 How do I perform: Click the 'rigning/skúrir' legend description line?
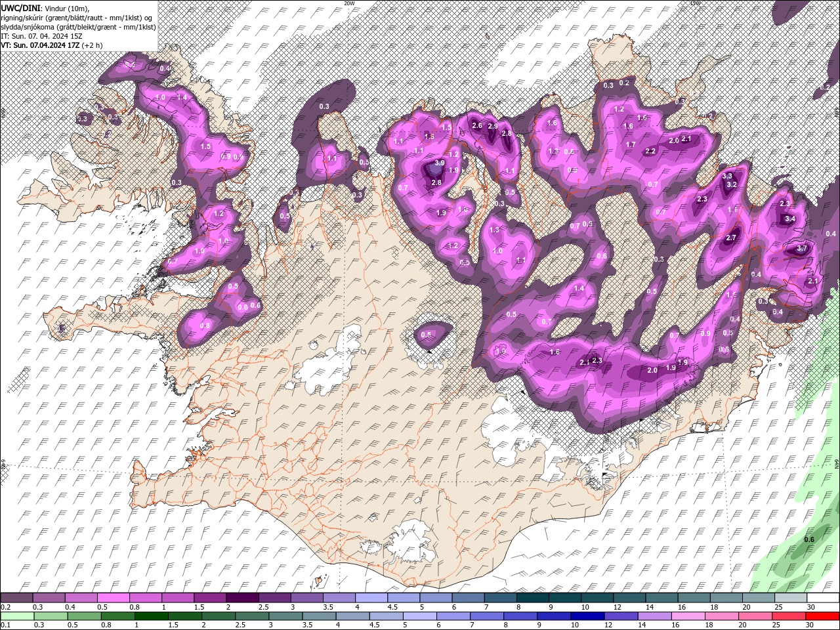click(75, 17)
